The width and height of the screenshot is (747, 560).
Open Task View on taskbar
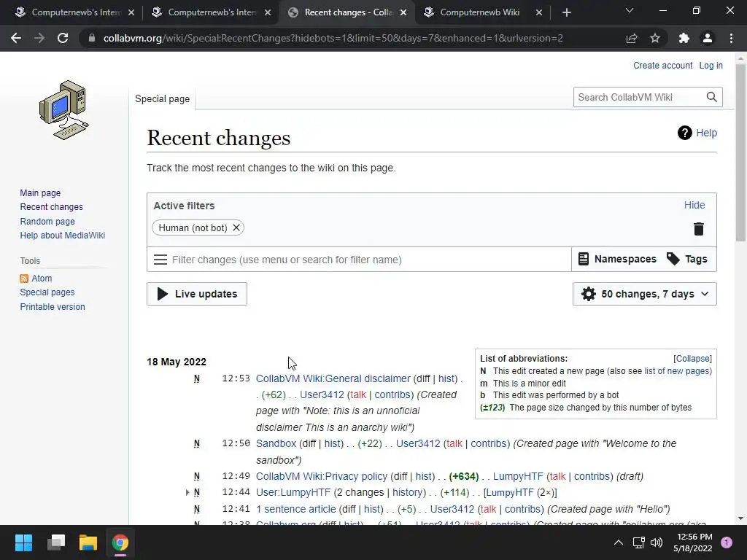pyautogui.click(x=56, y=542)
